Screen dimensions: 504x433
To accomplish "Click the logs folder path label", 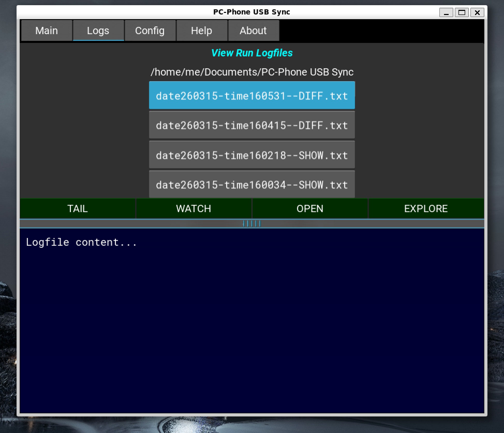I will (x=252, y=72).
